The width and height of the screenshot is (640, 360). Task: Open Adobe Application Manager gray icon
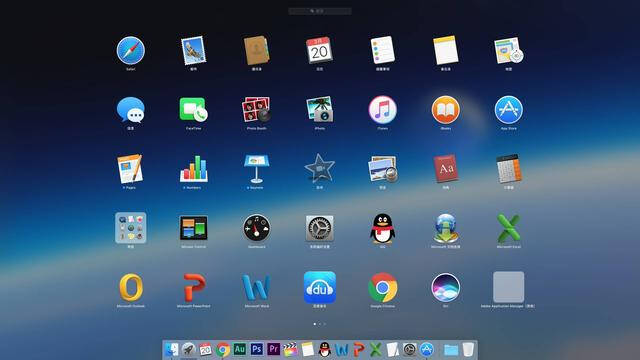[509, 287]
